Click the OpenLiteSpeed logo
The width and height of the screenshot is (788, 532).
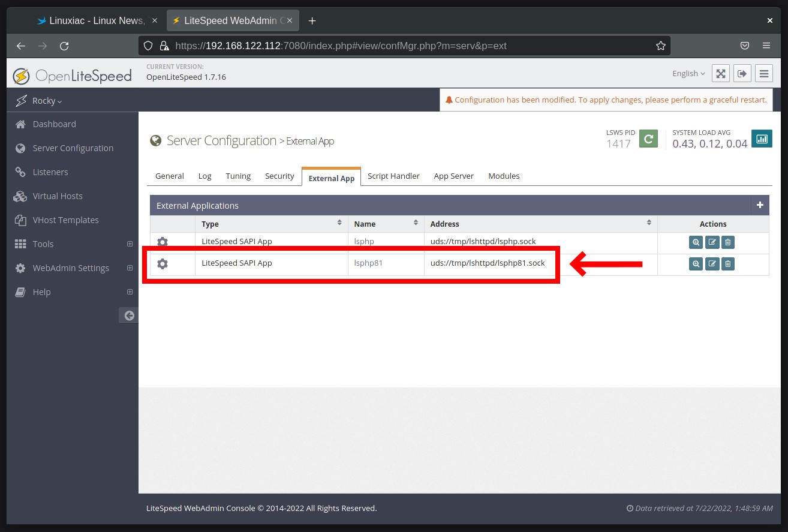tap(72, 76)
